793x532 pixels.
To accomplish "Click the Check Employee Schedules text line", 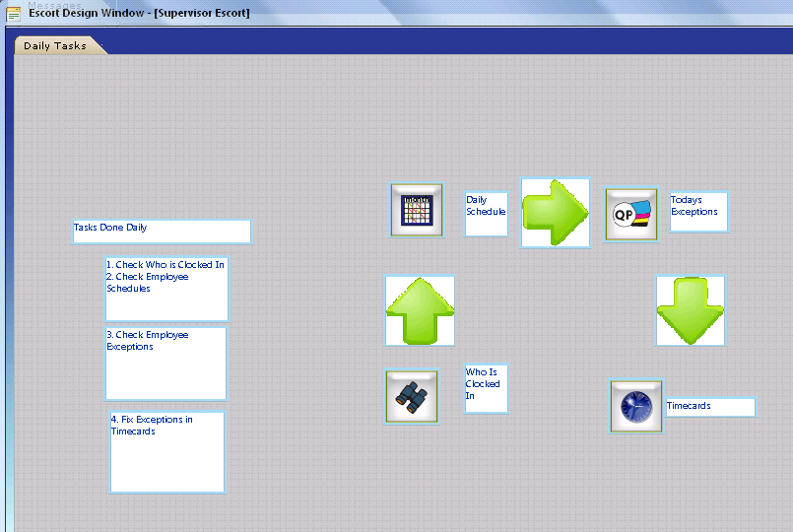I will [x=148, y=283].
